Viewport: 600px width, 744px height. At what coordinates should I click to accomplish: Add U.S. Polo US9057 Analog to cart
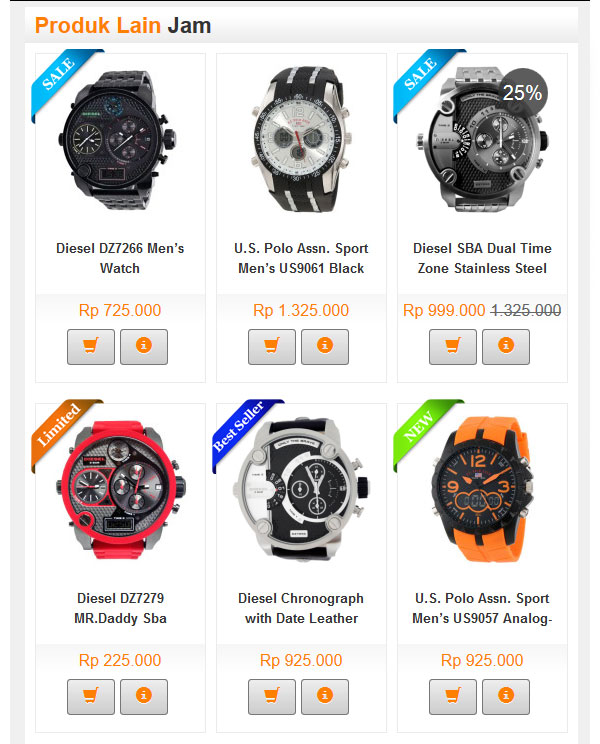(x=453, y=697)
